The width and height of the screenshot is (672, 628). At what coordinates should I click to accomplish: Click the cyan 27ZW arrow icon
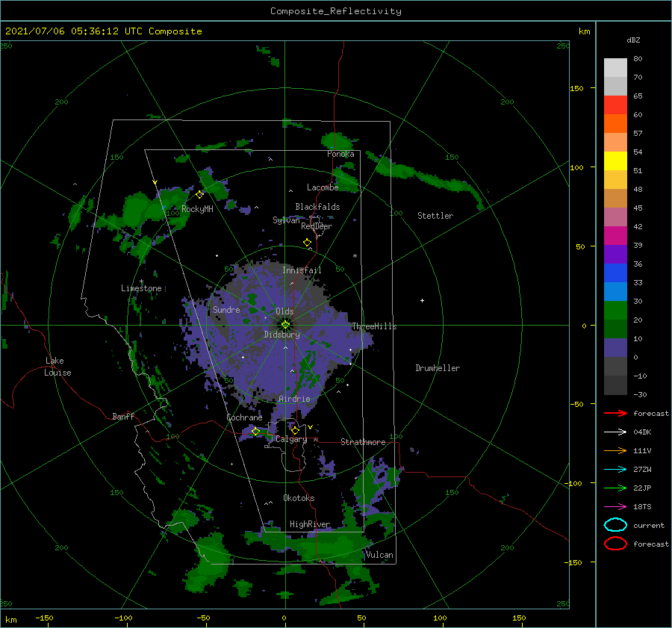(615, 470)
